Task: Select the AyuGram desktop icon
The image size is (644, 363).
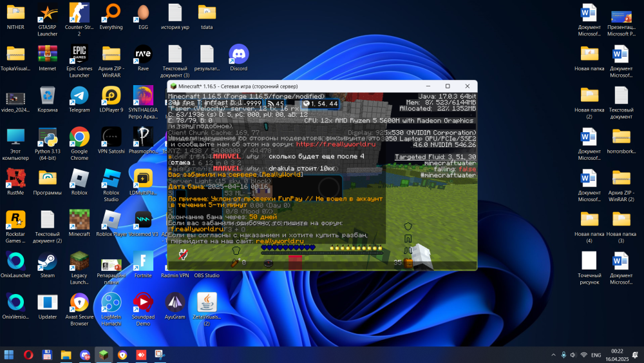Action: [175, 306]
